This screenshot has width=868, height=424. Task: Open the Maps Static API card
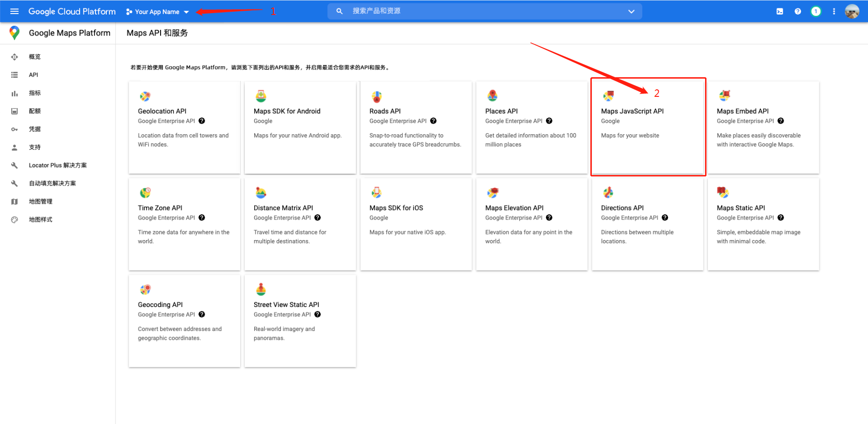(x=763, y=224)
